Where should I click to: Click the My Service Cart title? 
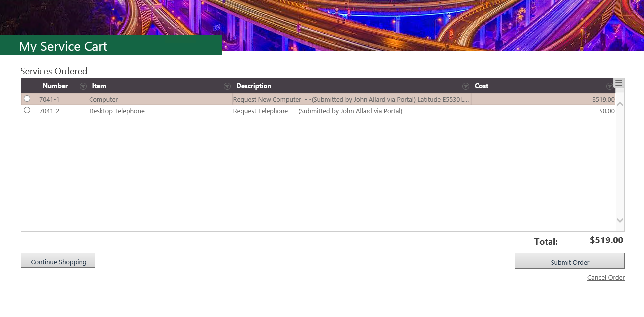pyautogui.click(x=63, y=46)
